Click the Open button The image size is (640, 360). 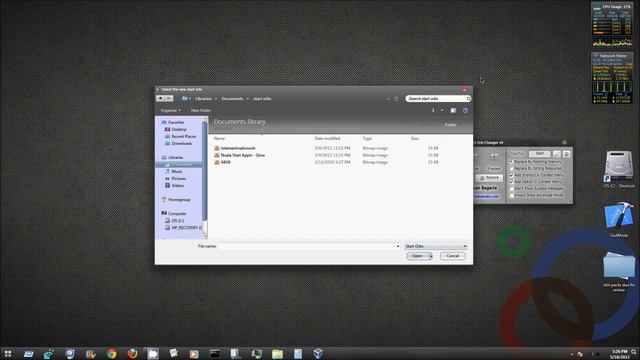point(417,256)
